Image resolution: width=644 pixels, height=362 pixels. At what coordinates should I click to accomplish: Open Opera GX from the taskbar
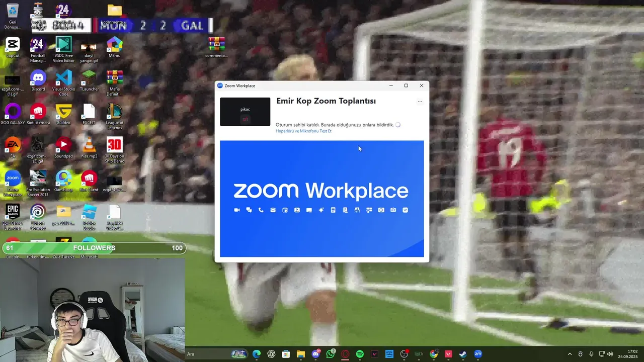pos(345,354)
